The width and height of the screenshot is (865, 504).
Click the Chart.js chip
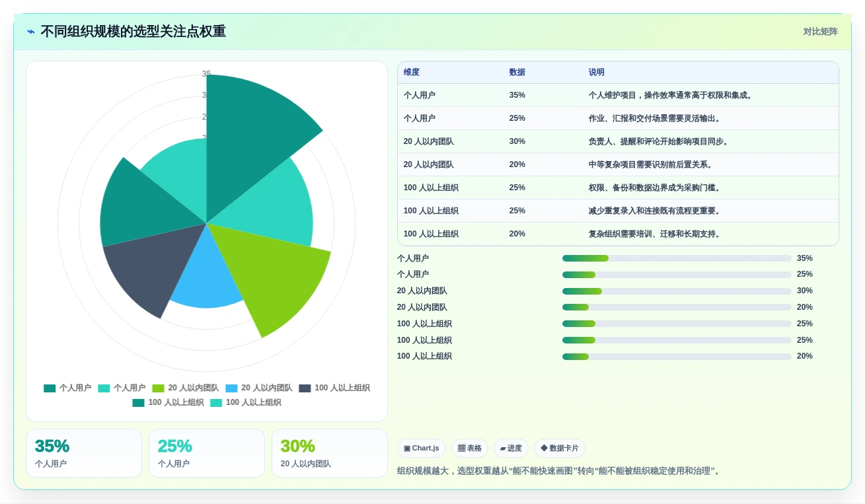point(422,449)
